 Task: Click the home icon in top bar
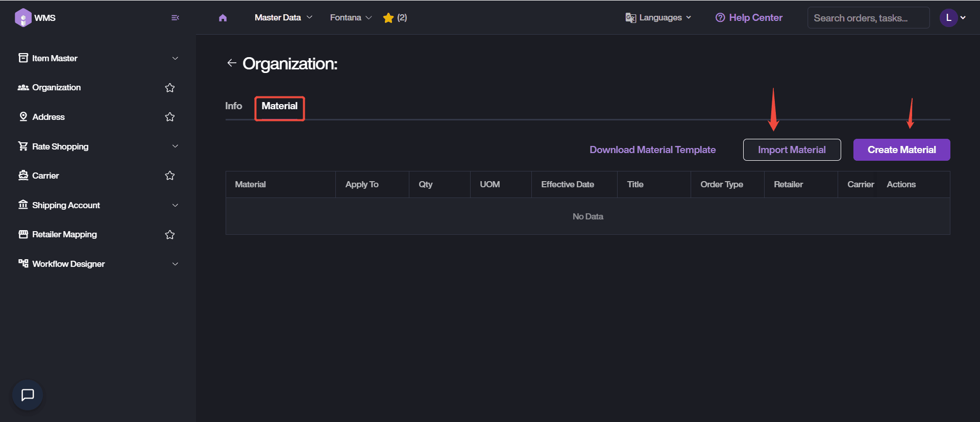click(x=223, y=18)
